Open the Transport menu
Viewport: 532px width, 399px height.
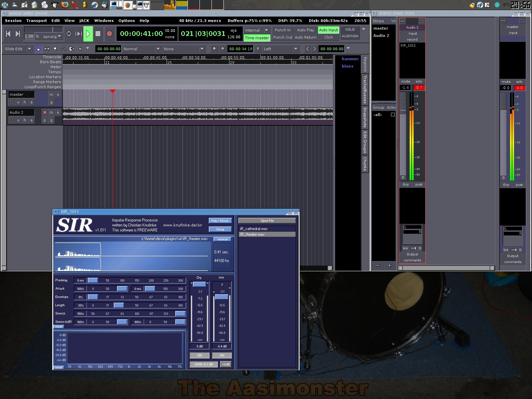37,21
